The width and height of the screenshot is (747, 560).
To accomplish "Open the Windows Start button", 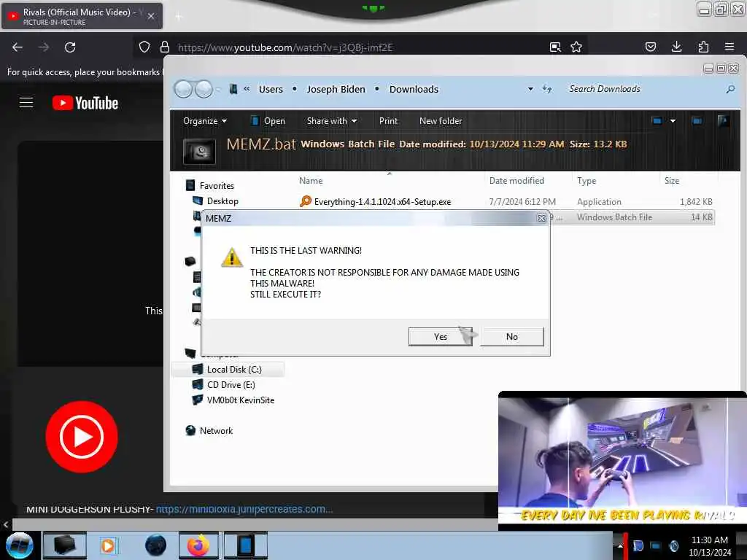I will pos(19,545).
